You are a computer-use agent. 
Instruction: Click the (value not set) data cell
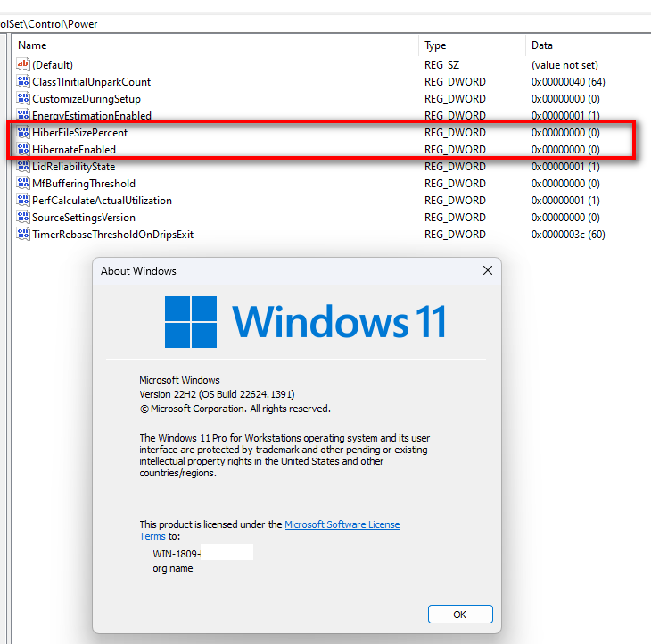(564, 65)
